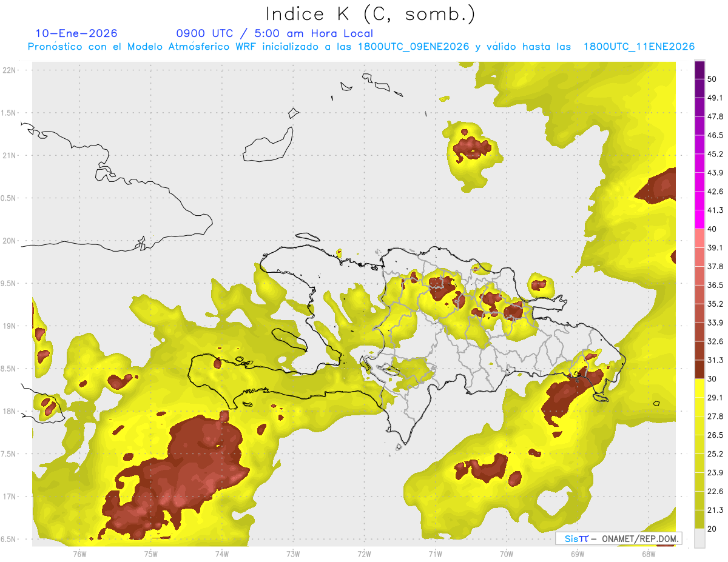Select the dark brown swatch just above 30
Screen dimensions: 728x562
pos(699,369)
